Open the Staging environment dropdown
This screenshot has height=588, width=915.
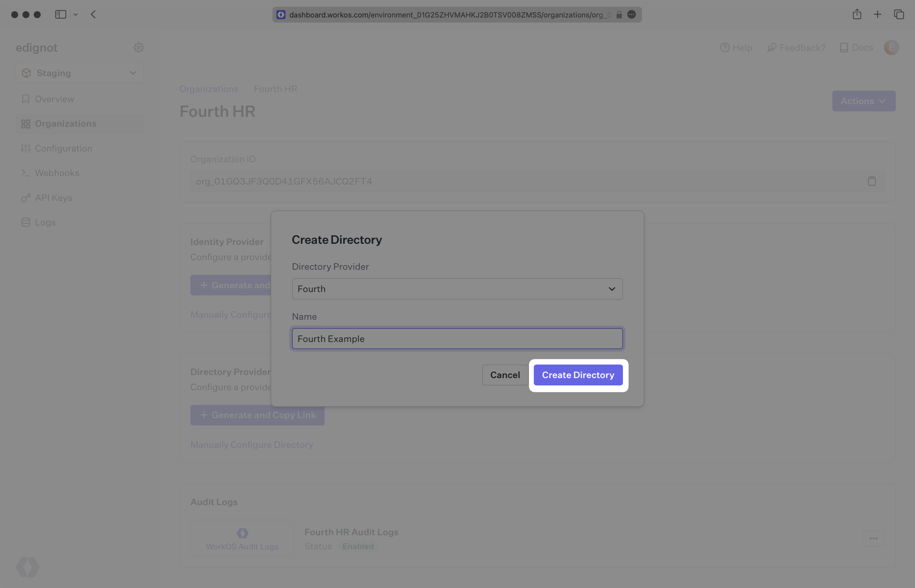79,73
